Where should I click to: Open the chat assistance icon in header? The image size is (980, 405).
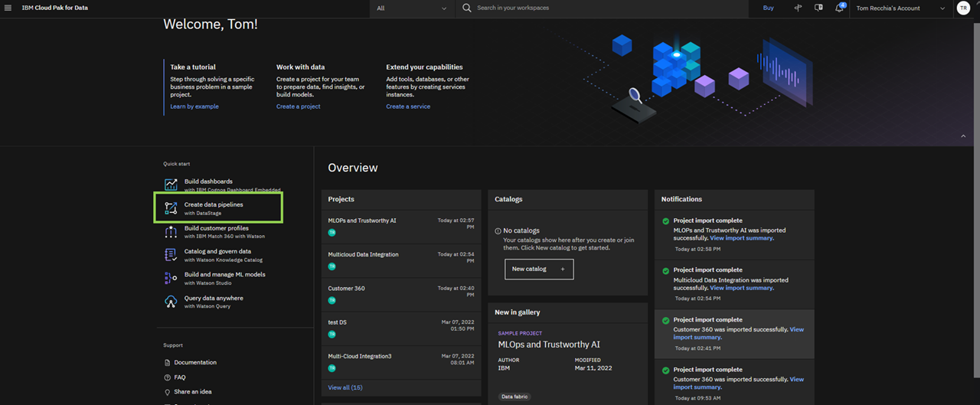click(x=818, y=8)
